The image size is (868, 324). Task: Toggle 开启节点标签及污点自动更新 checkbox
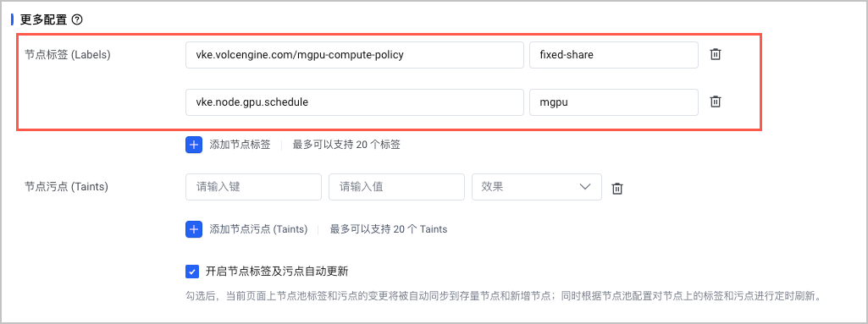[x=192, y=272]
